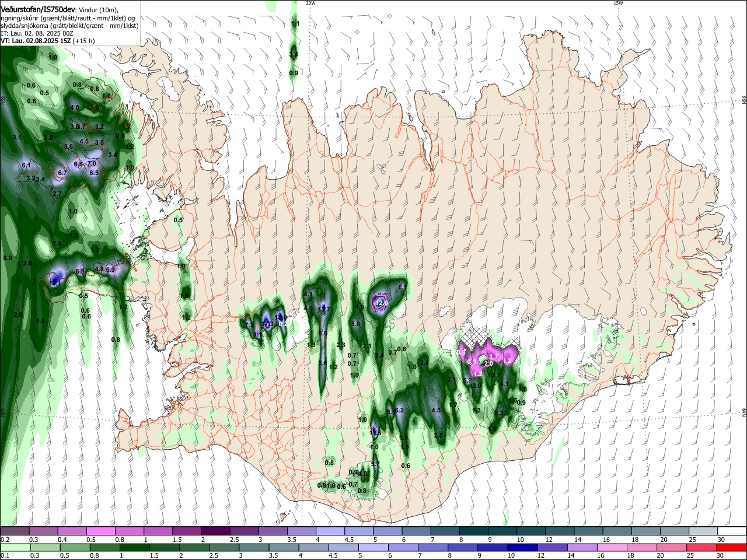
Task: Select the lower legend swatch starting at 8
Action: pos(463,547)
